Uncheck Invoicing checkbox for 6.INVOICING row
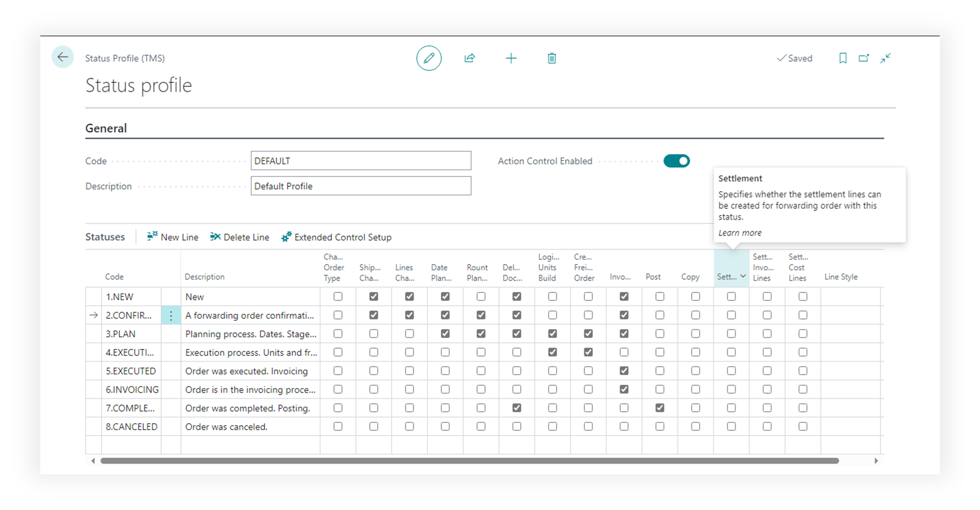980x510 pixels. pyautogui.click(x=624, y=389)
